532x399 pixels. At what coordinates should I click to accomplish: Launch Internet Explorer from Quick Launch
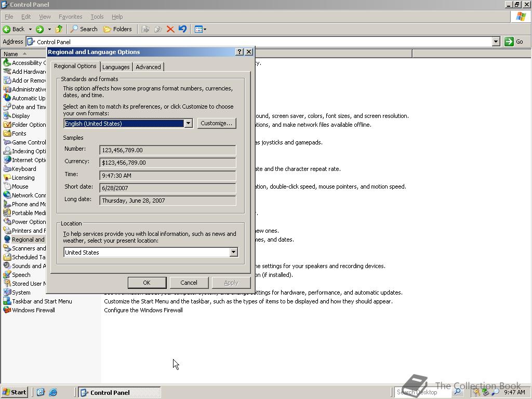(53, 392)
